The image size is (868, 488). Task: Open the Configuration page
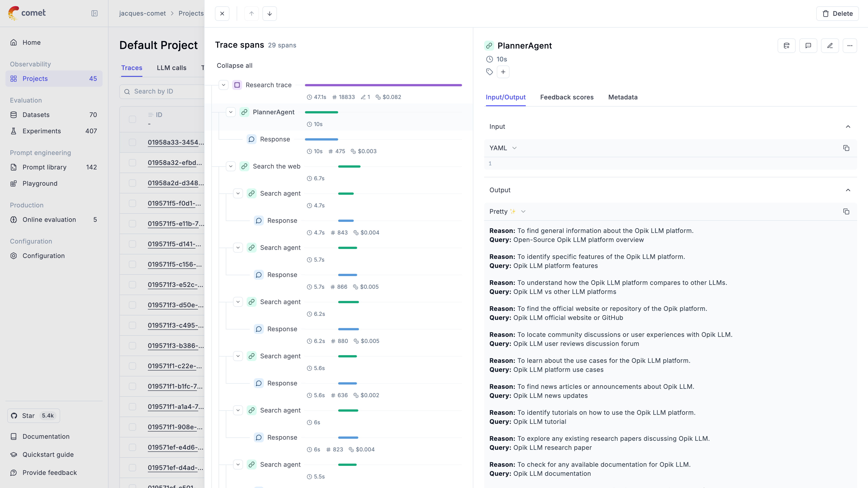click(x=54, y=256)
